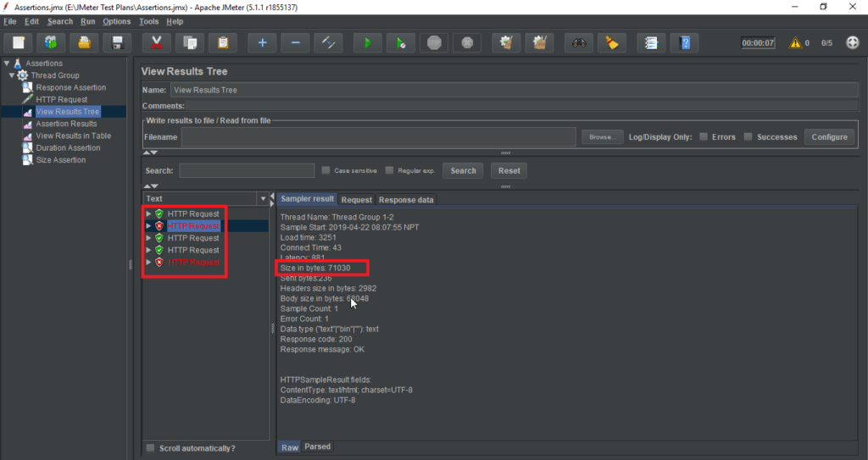Enable the Successes only checkbox

click(x=748, y=136)
